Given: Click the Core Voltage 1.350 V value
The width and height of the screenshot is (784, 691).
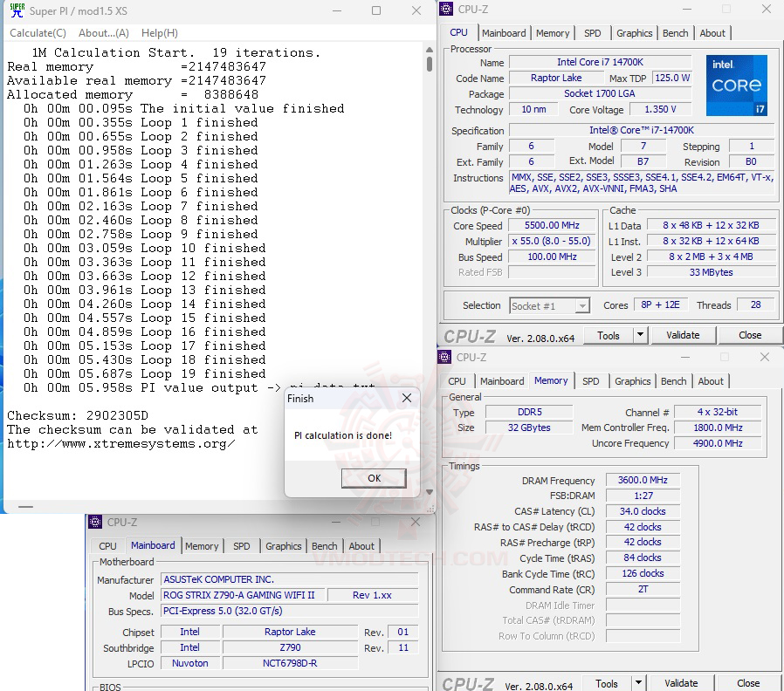Looking at the screenshot, I should pyautogui.click(x=660, y=109).
